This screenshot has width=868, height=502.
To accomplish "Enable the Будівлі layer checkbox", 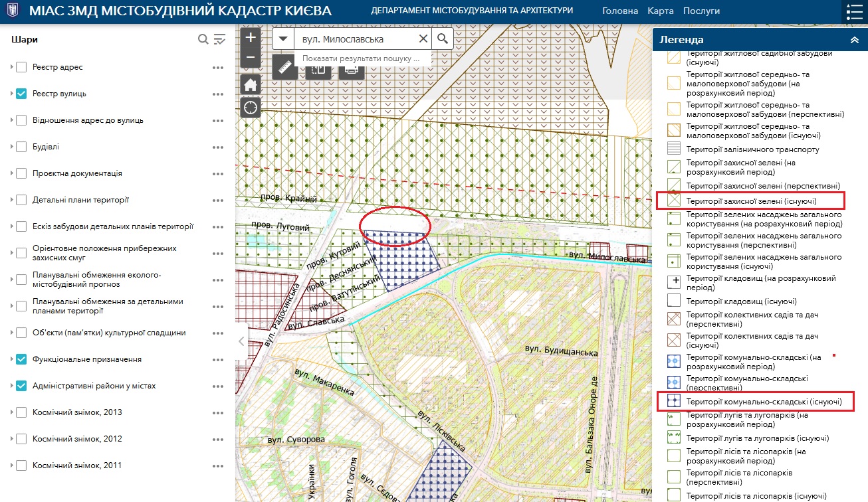I will [21, 147].
